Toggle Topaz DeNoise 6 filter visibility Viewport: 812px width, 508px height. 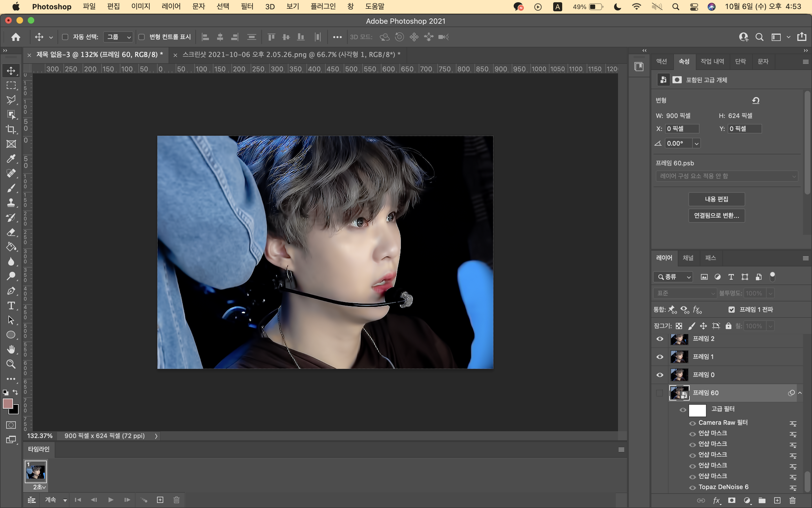coord(692,488)
